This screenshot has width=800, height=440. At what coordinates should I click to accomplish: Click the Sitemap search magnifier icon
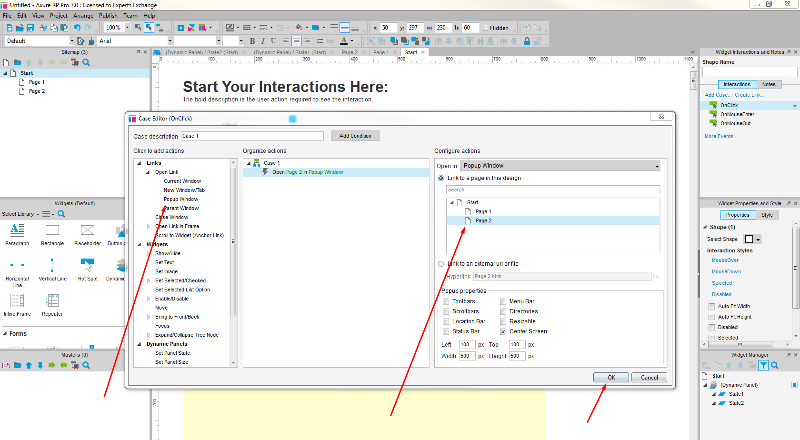coord(86,62)
